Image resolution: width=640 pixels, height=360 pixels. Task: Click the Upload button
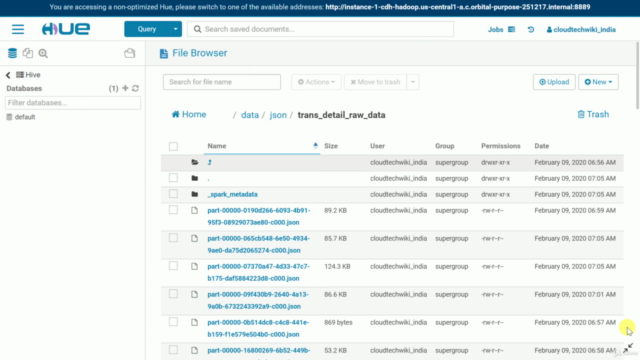coord(554,82)
